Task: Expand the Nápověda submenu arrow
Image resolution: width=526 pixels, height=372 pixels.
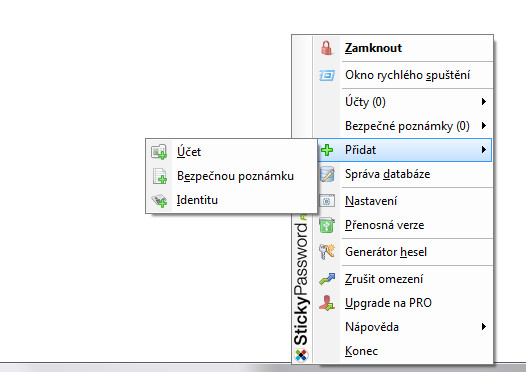Action: click(x=484, y=327)
